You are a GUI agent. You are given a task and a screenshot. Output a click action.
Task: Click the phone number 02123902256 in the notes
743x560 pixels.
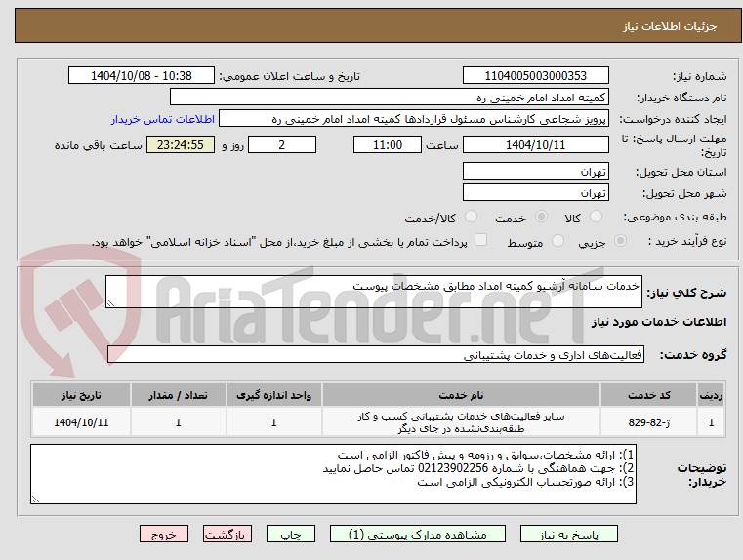pos(453,468)
